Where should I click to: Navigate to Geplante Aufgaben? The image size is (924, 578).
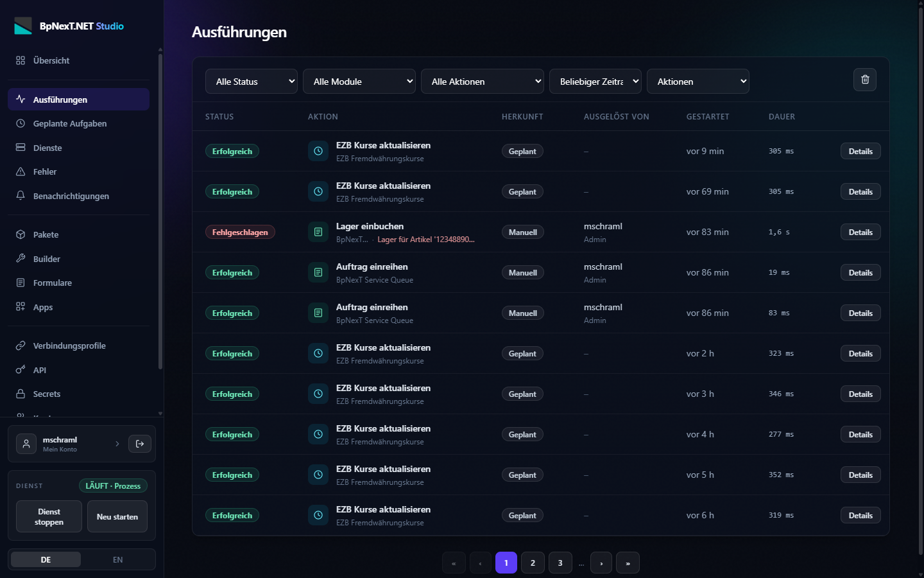78,123
